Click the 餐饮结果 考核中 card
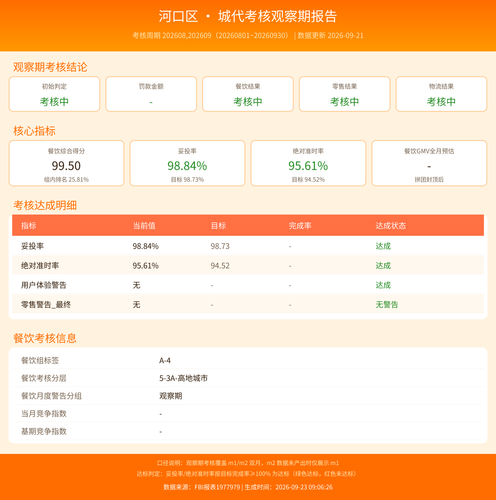Viewport: 496px width, 500px height. point(248,94)
